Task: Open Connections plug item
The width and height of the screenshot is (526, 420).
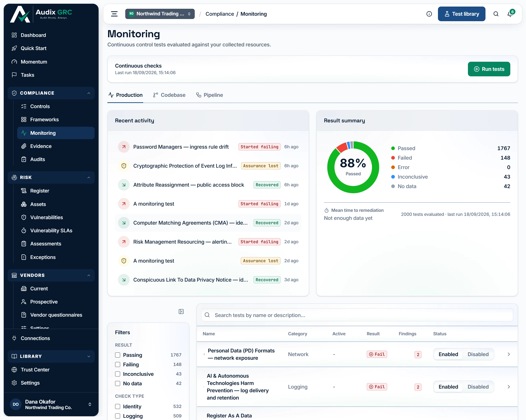Action: click(x=51, y=338)
